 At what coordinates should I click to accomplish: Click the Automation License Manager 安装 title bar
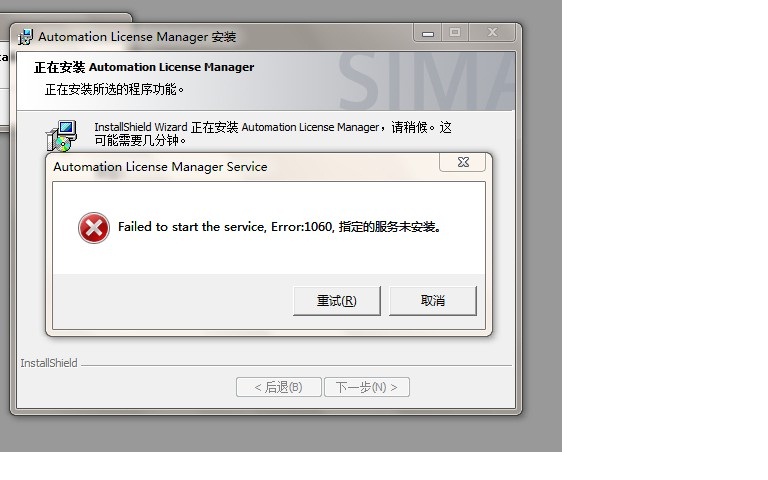click(137, 37)
